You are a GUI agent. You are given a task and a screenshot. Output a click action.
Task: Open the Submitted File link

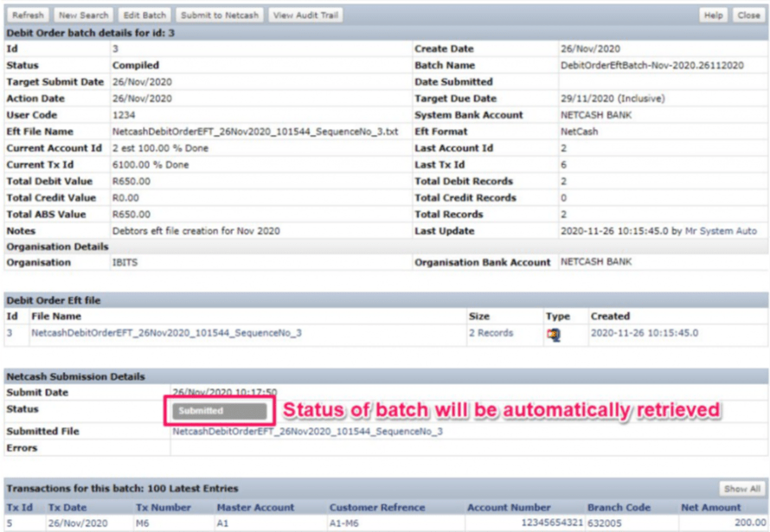click(307, 431)
